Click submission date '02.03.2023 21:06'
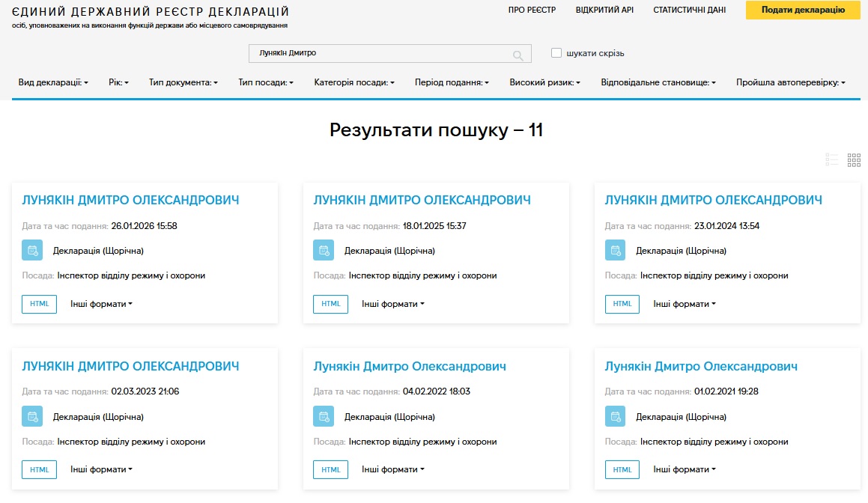Screen dimensions: 868x503 pos(145,391)
